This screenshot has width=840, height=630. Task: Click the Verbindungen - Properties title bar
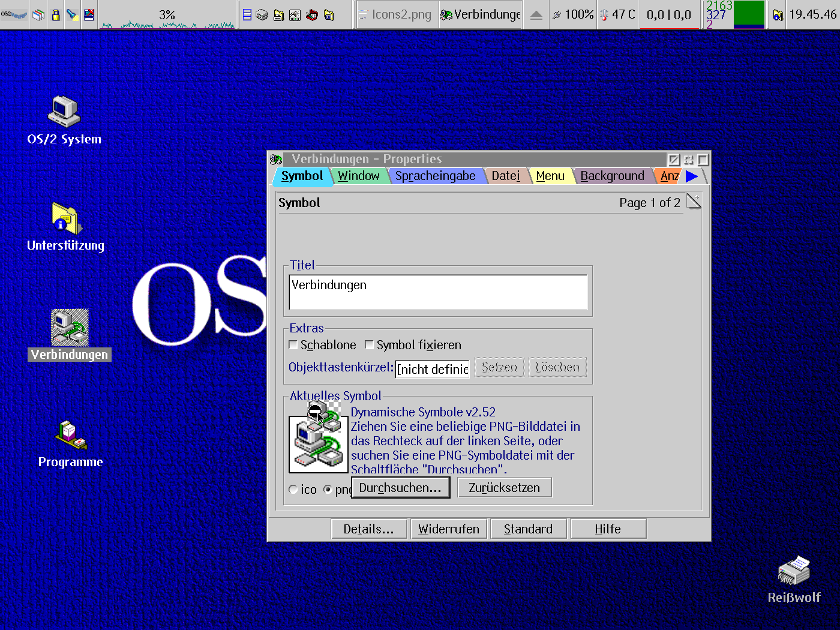(474, 159)
